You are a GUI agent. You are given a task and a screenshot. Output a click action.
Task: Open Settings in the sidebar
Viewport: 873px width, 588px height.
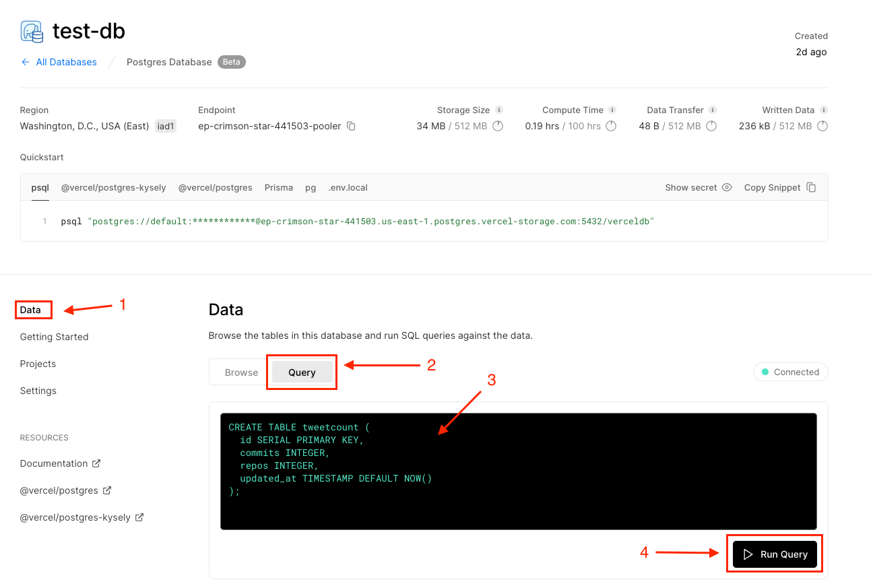pyautogui.click(x=38, y=391)
